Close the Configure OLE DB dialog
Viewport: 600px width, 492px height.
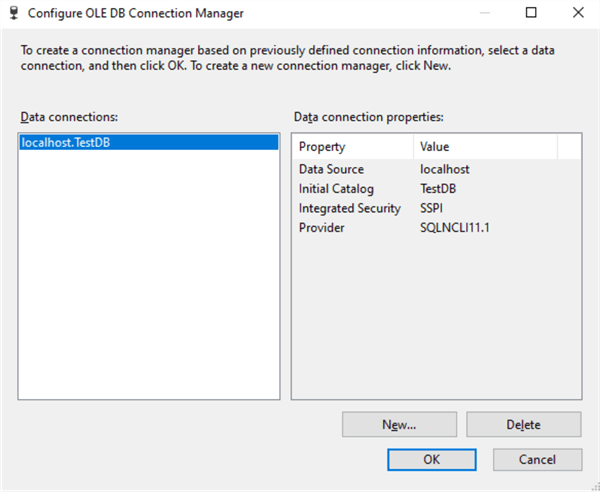(x=577, y=14)
